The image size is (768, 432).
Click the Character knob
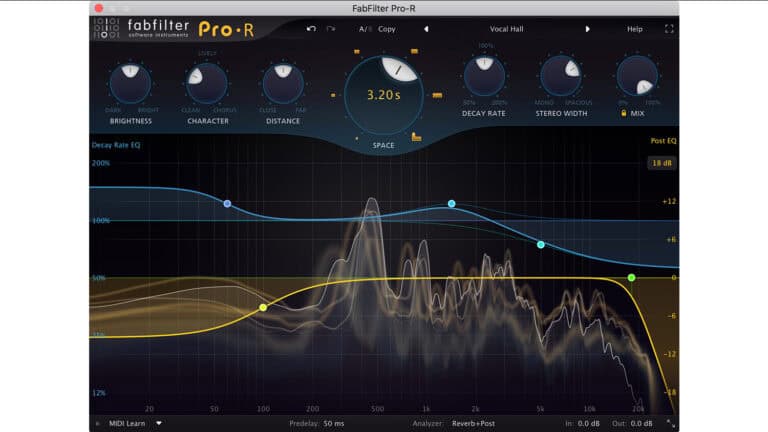(x=207, y=83)
